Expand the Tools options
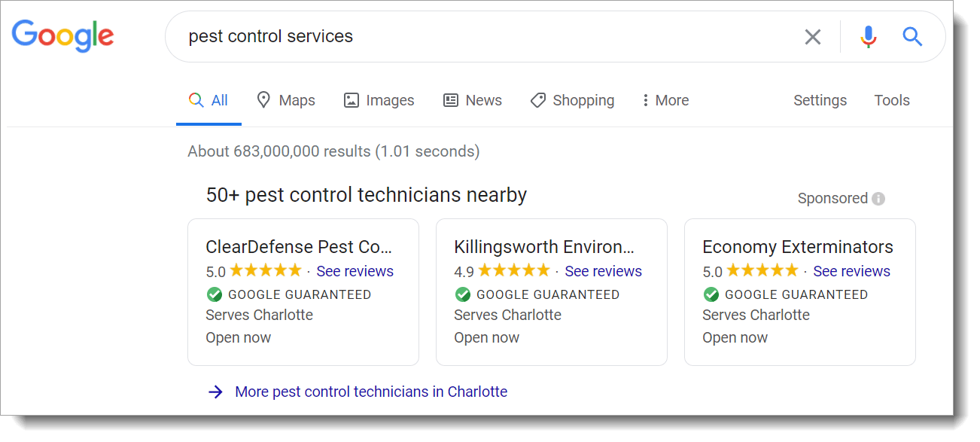 coord(892,101)
